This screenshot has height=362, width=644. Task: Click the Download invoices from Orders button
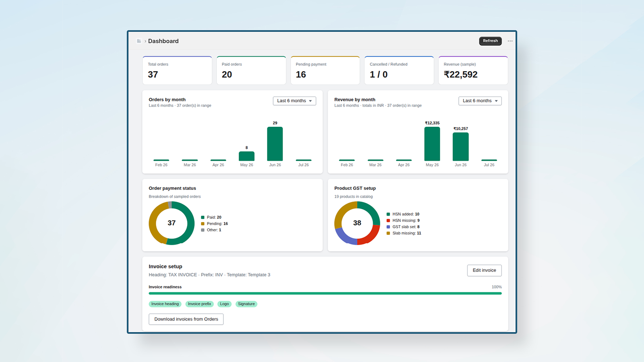tap(186, 319)
